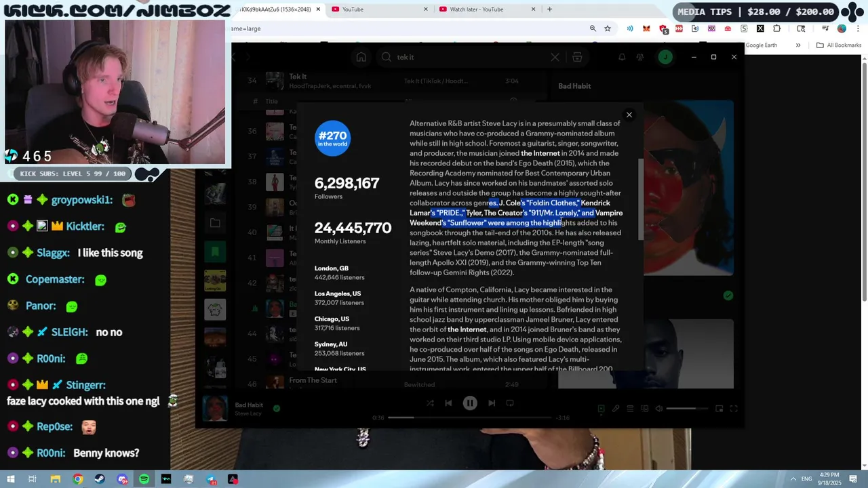Open the Spotify queue icon
Screen dimensions: 868x488
tap(630, 409)
